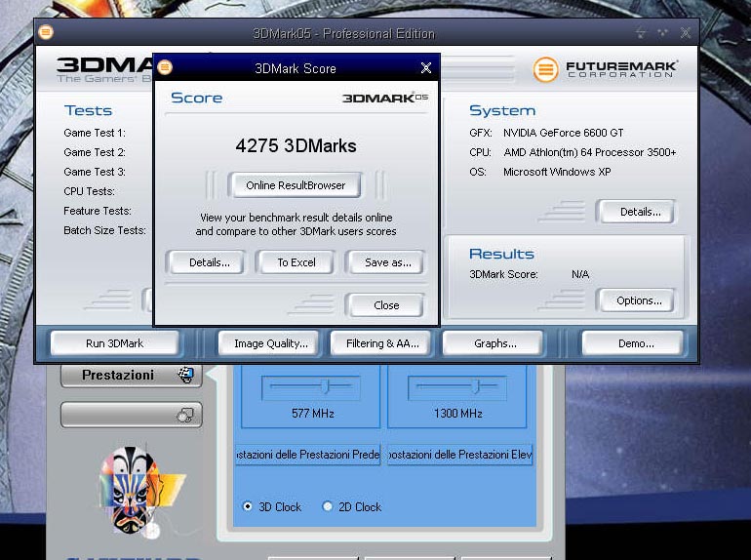This screenshot has height=560, width=751.
Task: Open the Online ResultBrowser
Action: click(x=295, y=185)
